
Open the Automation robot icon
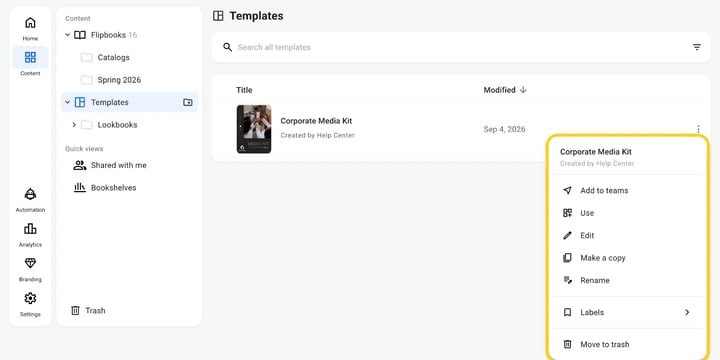[x=30, y=194]
